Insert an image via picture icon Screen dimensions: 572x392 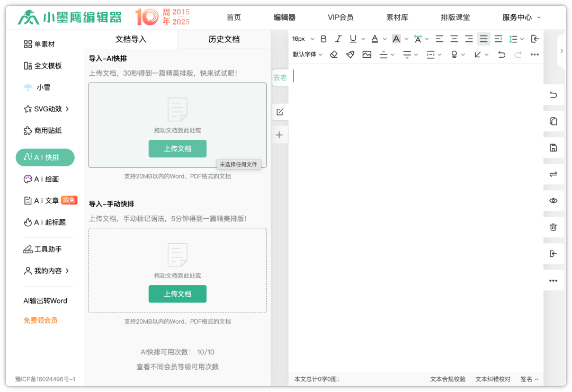(x=367, y=55)
